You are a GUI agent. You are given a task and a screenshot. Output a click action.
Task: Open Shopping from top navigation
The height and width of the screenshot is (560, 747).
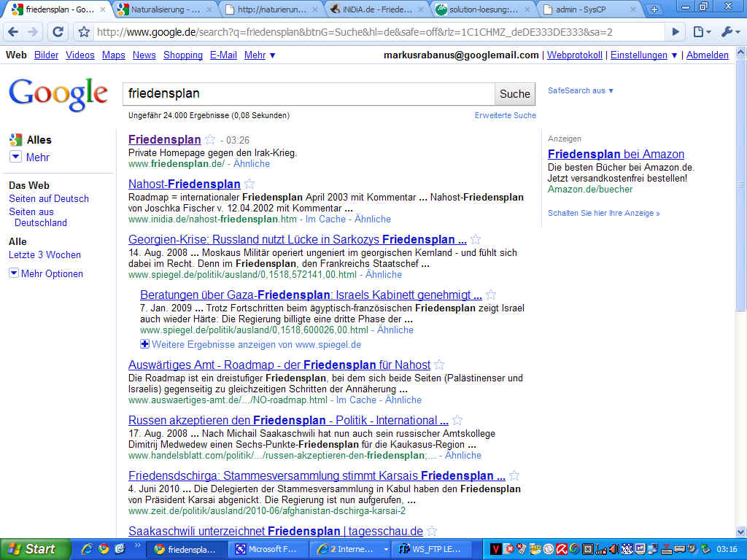pos(183,55)
